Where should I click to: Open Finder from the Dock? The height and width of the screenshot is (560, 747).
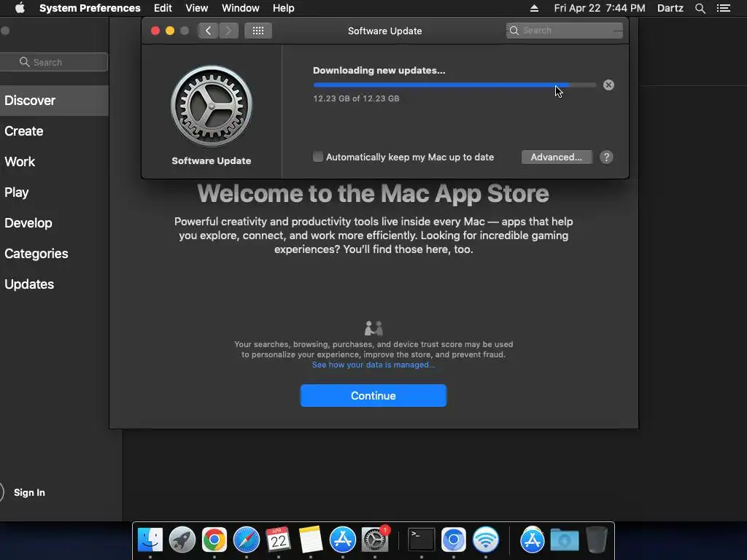[150, 540]
